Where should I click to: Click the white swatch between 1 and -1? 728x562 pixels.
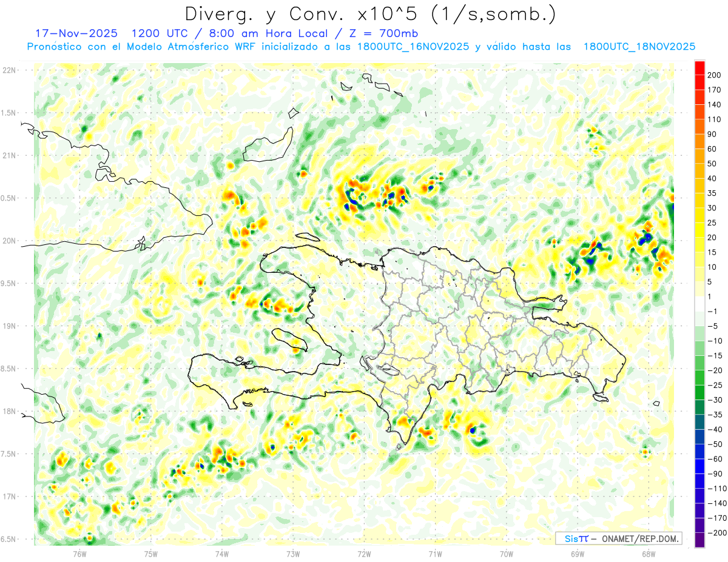pyautogui.click(x=700, y=304)
